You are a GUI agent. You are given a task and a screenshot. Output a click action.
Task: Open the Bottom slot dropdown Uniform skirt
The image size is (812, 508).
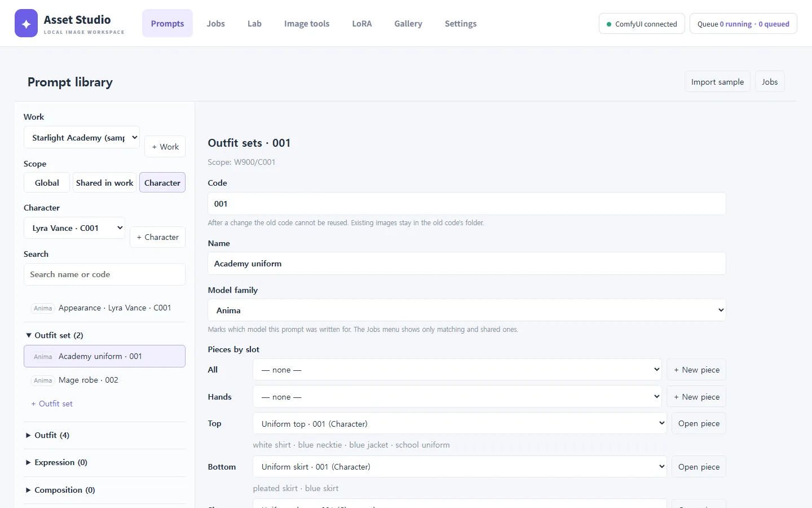460,467
